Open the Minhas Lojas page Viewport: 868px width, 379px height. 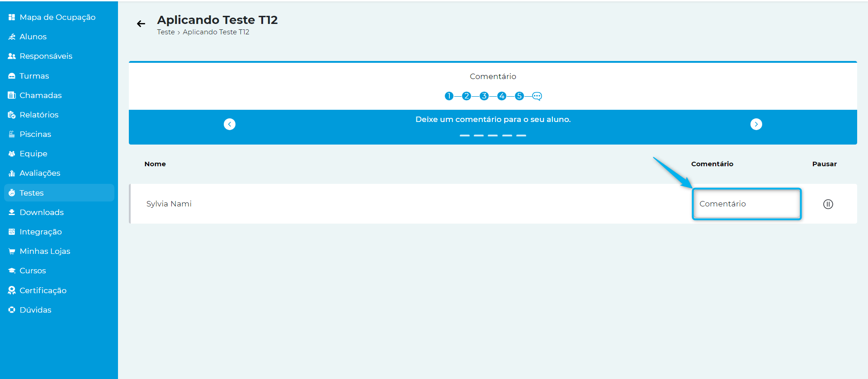(x=59, y=251)
